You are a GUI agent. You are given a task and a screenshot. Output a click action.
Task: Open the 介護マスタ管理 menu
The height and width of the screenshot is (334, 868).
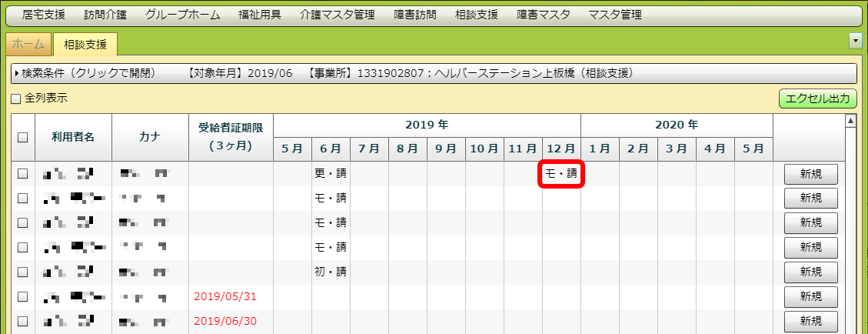338,15
